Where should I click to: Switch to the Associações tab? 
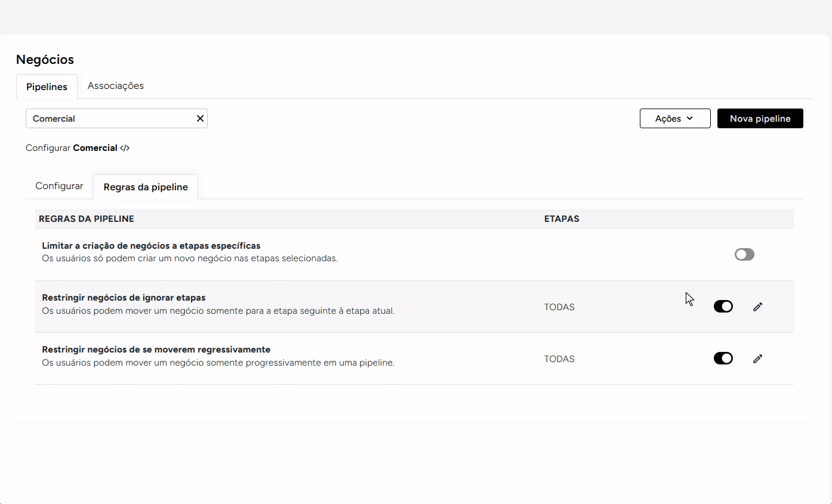[115, 86]
